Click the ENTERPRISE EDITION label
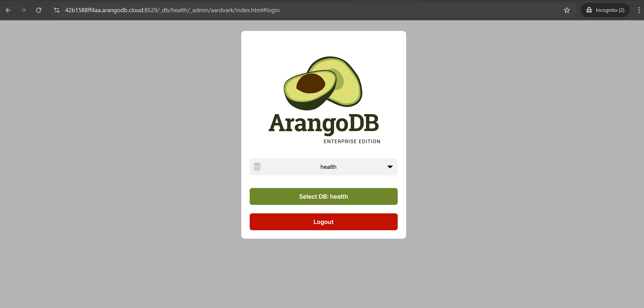 [x=352, y=142]
